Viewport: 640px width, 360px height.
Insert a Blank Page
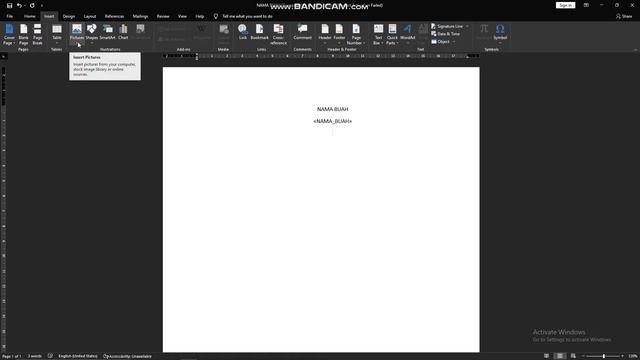(x=24, y=34)
